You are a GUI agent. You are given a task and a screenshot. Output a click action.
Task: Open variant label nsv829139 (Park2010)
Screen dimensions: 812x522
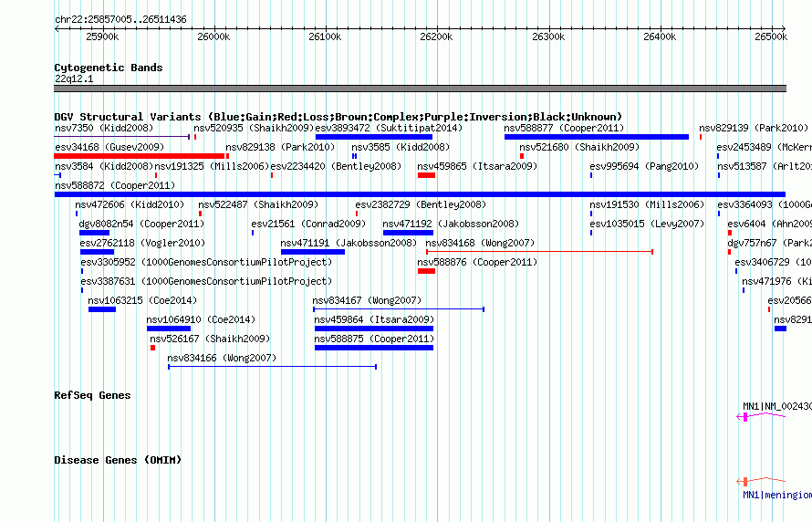click(754, 128)
